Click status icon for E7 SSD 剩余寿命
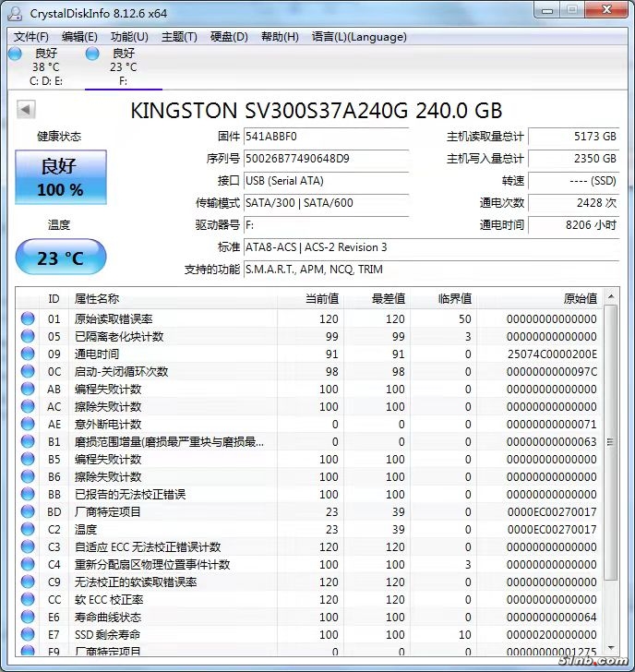 tap(28, 635)
